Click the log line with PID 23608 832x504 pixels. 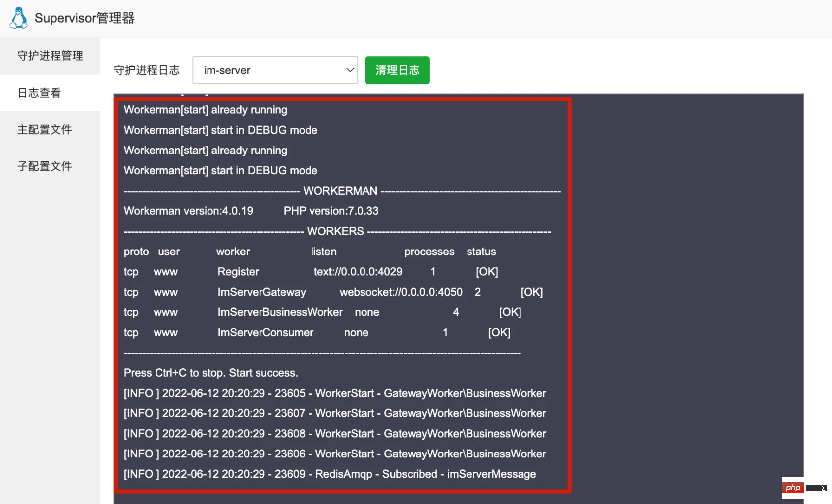point(335,434)
